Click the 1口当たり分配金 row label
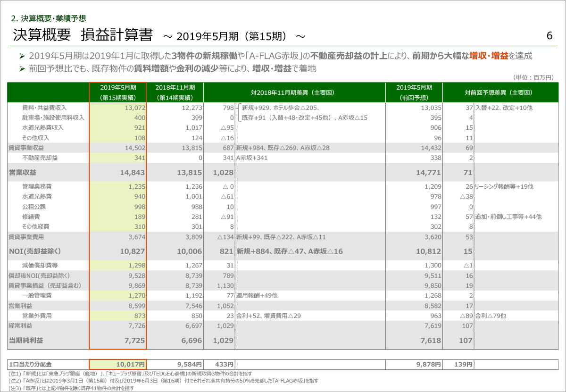The height and width of the screenshot is (392, 566). (30, 364)
